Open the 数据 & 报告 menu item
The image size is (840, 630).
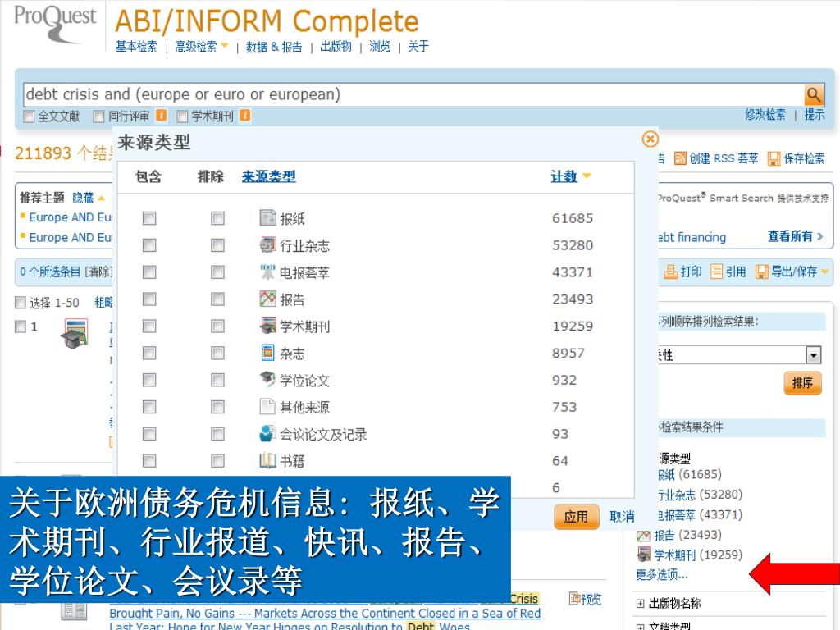(x=274, y=47)
